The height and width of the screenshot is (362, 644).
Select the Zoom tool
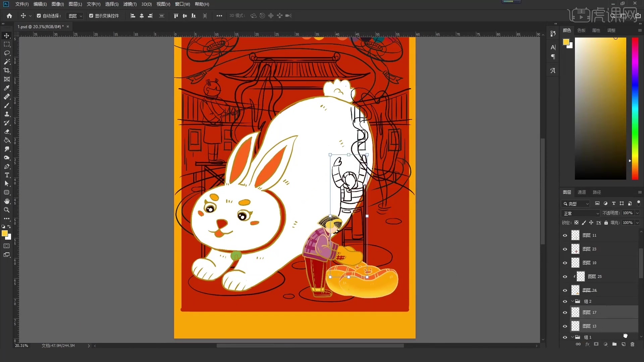7,210
